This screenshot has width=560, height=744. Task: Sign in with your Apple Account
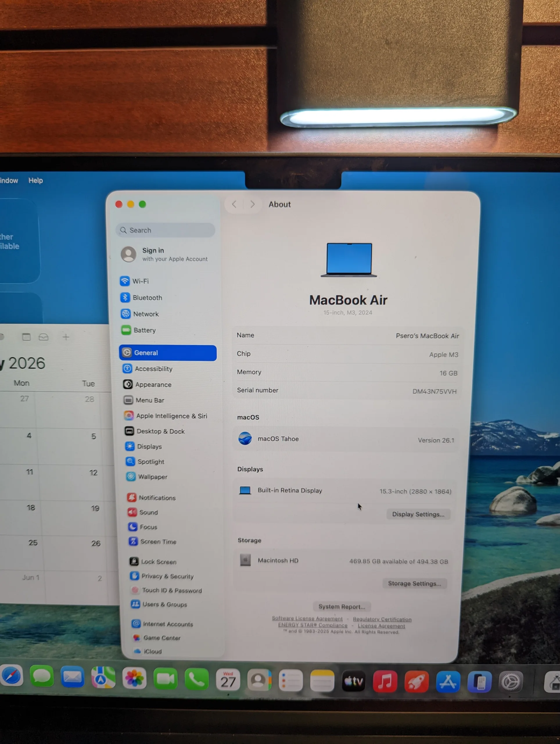[165, 254]
